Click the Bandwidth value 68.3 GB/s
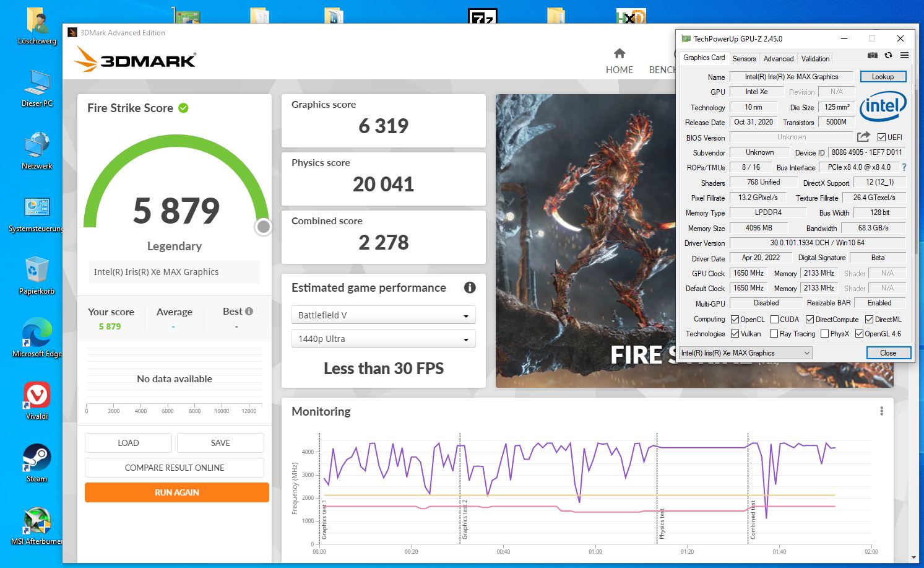 873,228
